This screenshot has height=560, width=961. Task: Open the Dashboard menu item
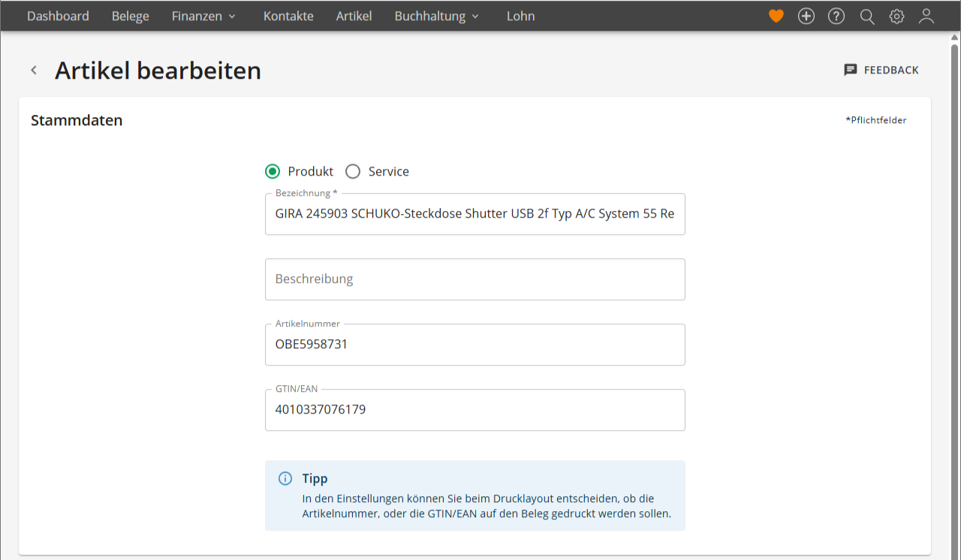(58, 16)
